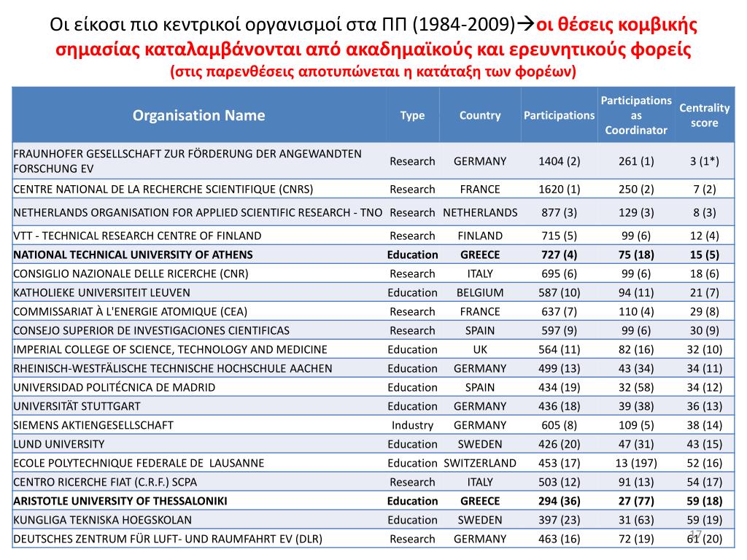Click the FINLAND country cell
747x560 pixels.
(480, 236)
